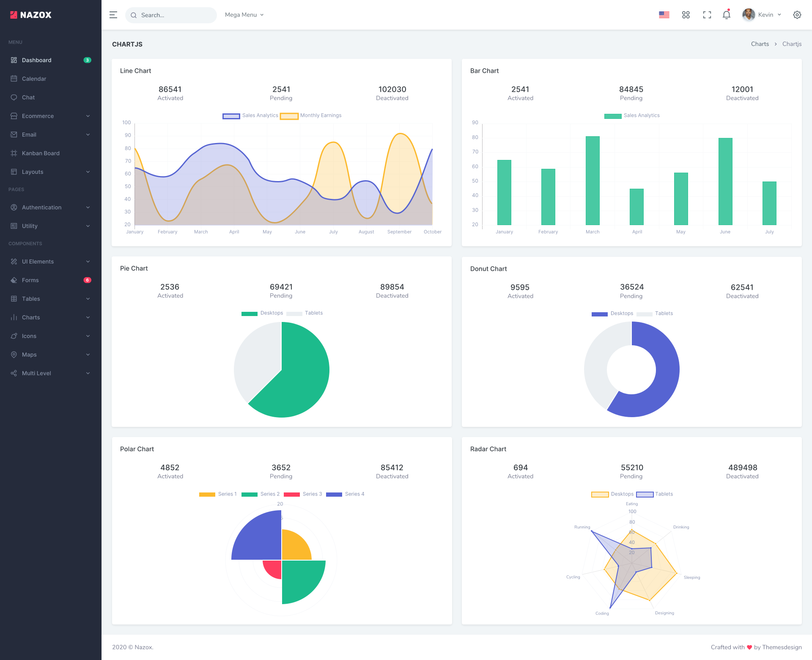812x660 pixels.
Task: Click the Layouts icon
Action: pos(14,172)
